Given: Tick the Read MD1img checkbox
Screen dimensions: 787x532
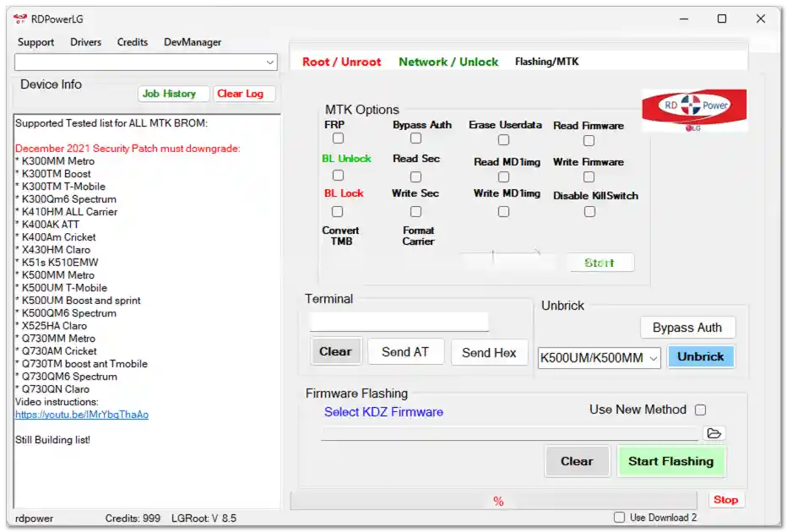Looking at the screenshot, I should [503, 176].
